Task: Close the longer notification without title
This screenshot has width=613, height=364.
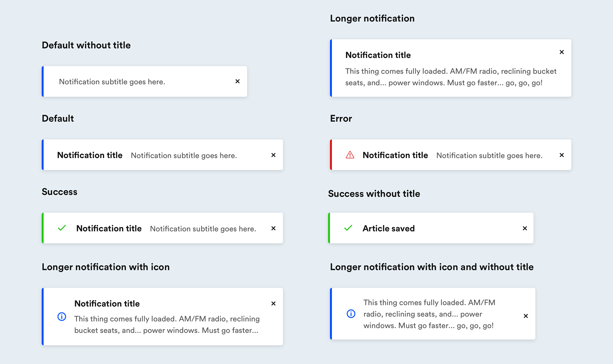Action: (x=526, y=316)
